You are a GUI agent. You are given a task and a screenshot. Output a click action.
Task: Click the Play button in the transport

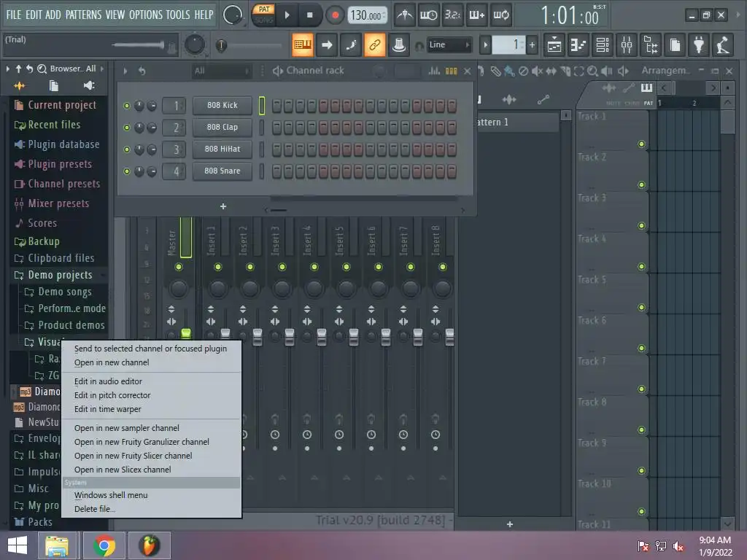[x=287, y=15]
